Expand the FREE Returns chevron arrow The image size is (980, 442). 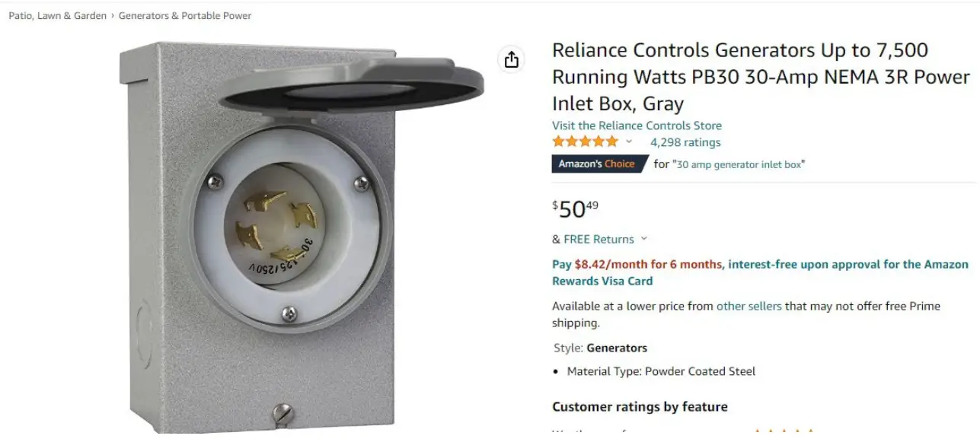pyautogui.click(x=644, y=238)
